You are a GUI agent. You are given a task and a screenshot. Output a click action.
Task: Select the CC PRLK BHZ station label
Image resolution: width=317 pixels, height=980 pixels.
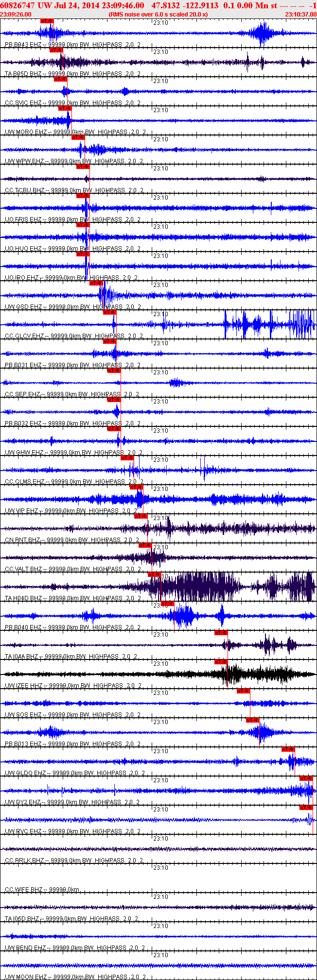tap(74, 861)
